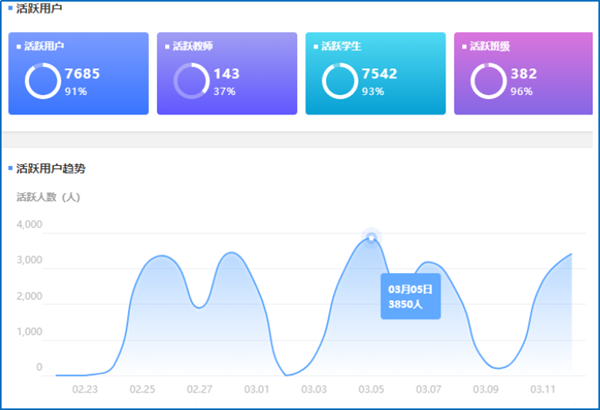Click the highlighted data point on the trend curve
Image resolution: width=600 pixels, height=410 pixels.
pos(371,237)
